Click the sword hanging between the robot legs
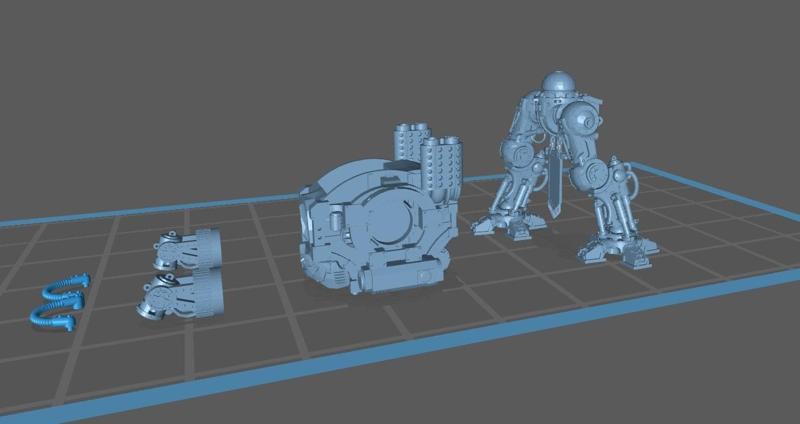The width and height of the screenshot is (800, 424). [x=556, y=181]
